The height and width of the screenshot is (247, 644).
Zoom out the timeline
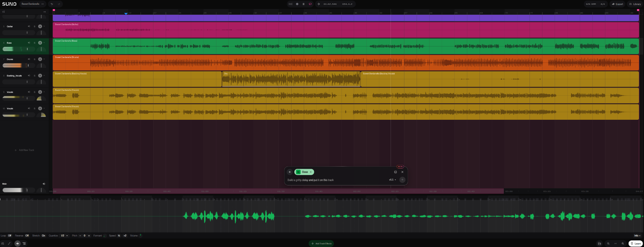[x=608, y=244]
